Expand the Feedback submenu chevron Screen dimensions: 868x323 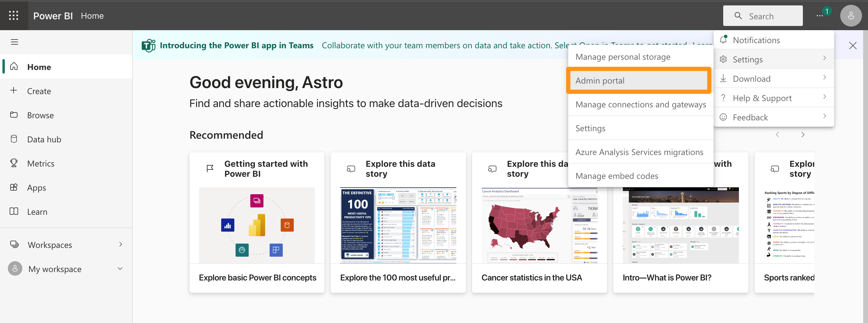(x=824, y=116)
